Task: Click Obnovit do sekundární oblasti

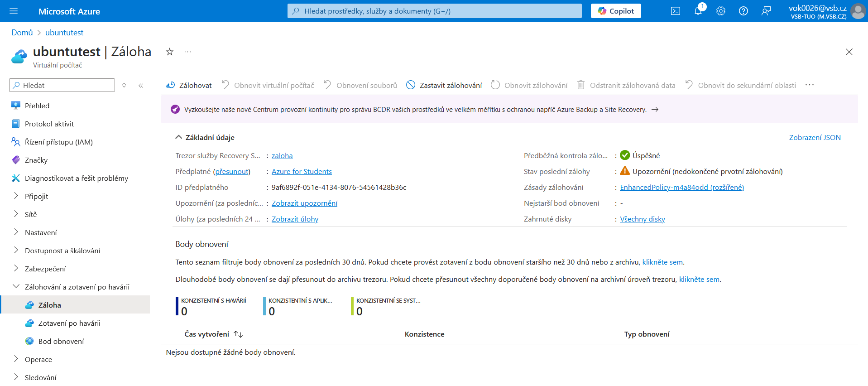Action: tap(740, 85)
